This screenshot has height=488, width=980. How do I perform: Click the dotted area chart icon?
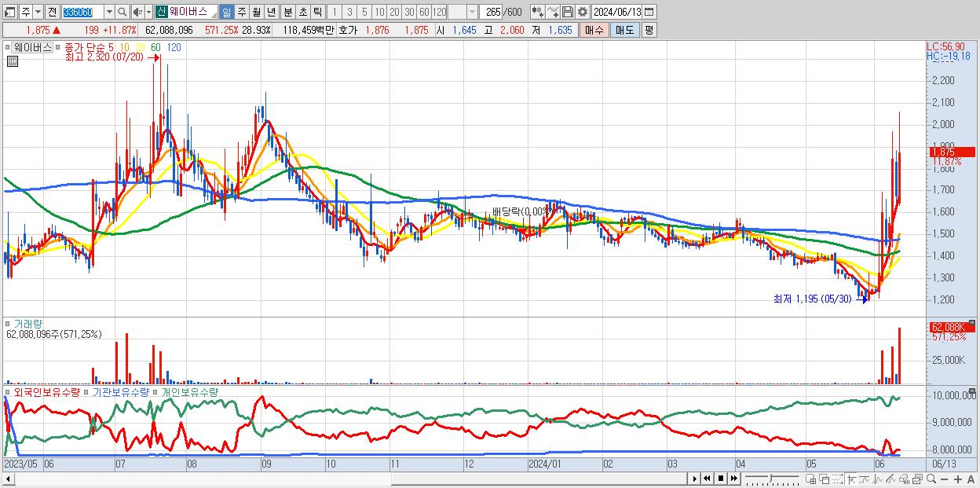tap(837, 479)
